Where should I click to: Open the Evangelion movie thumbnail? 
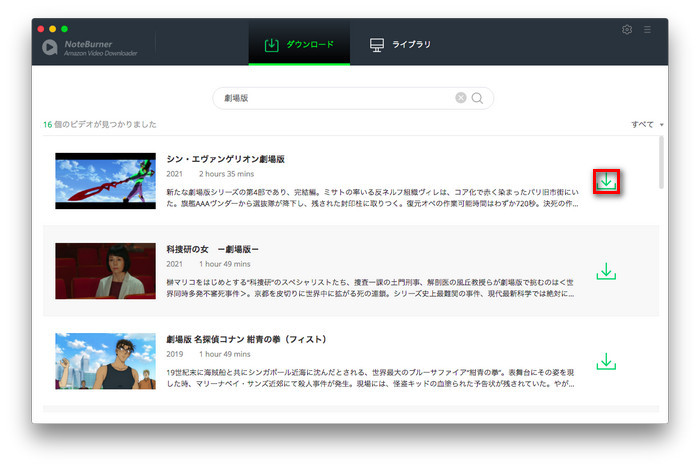(x=105, y=181)
